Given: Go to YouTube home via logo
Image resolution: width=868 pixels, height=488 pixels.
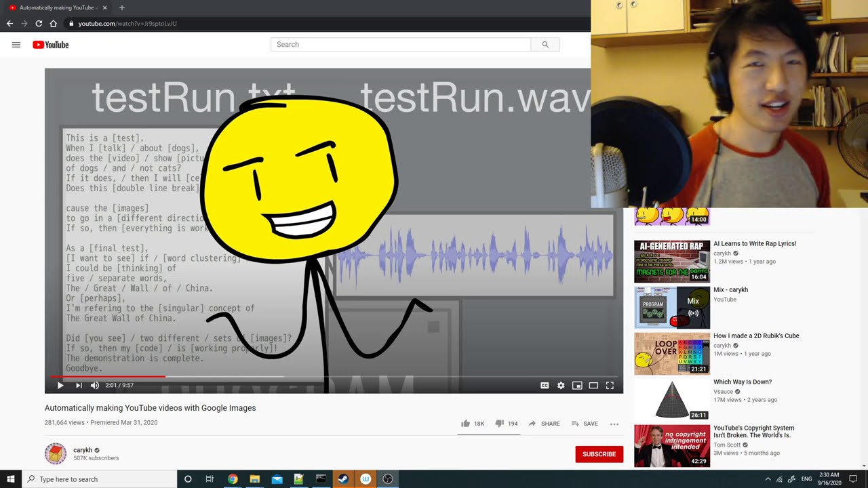Looking at the screenshot, I should pyautogui.click(x=51, y=45).
